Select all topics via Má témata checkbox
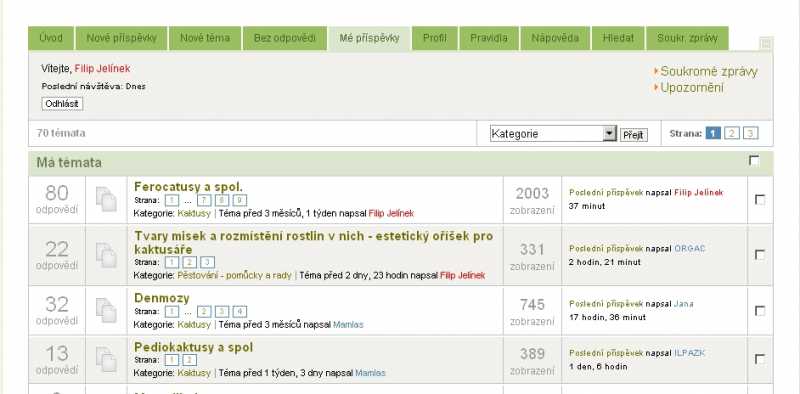Image resolution: width=800 pixels, height=394 pixels. (x=754, y=161)
